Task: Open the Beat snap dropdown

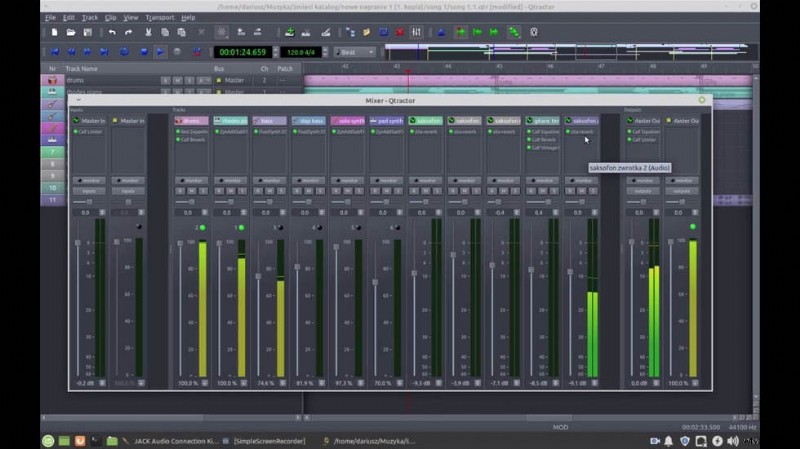Action: tap(355, 52)
